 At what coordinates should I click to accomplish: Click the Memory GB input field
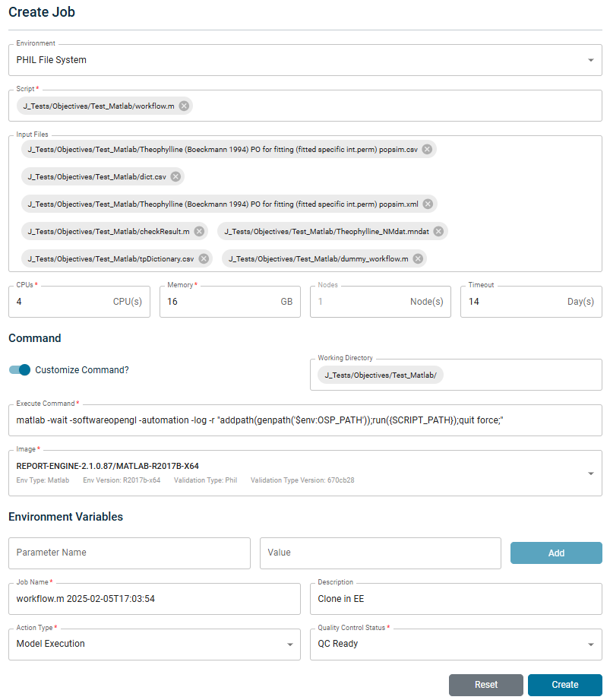220,302
